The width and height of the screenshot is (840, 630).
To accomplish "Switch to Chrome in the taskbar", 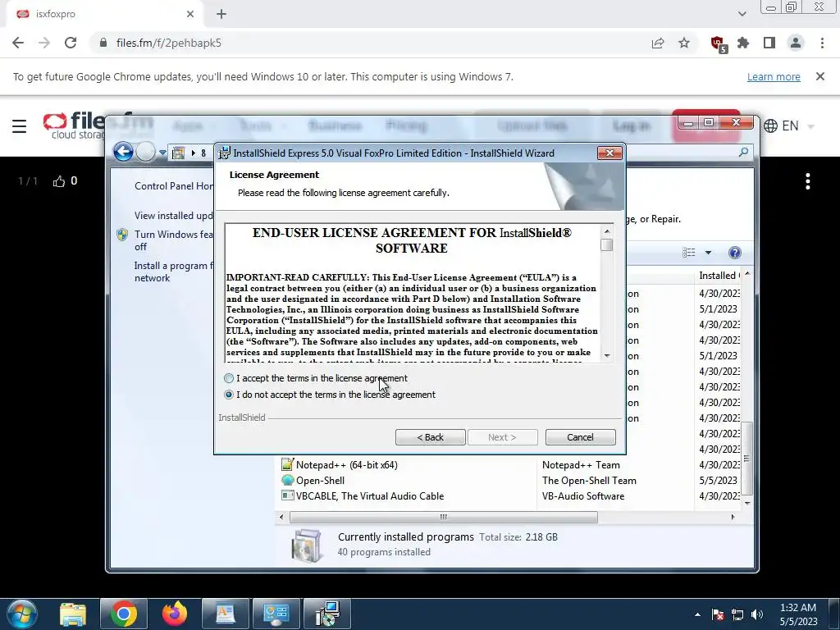I will [x=123, y=614].
